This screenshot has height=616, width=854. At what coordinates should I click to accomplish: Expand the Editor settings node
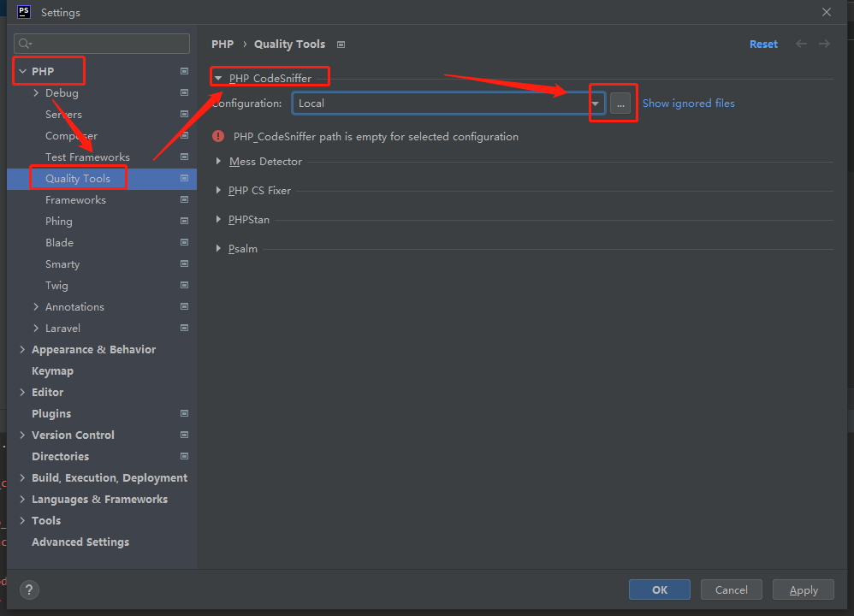point(22,392)
